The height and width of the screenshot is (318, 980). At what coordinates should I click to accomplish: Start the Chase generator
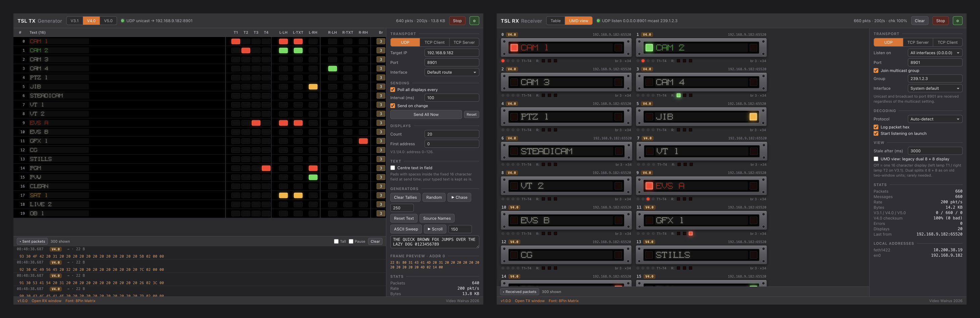(x=459, y=198)
